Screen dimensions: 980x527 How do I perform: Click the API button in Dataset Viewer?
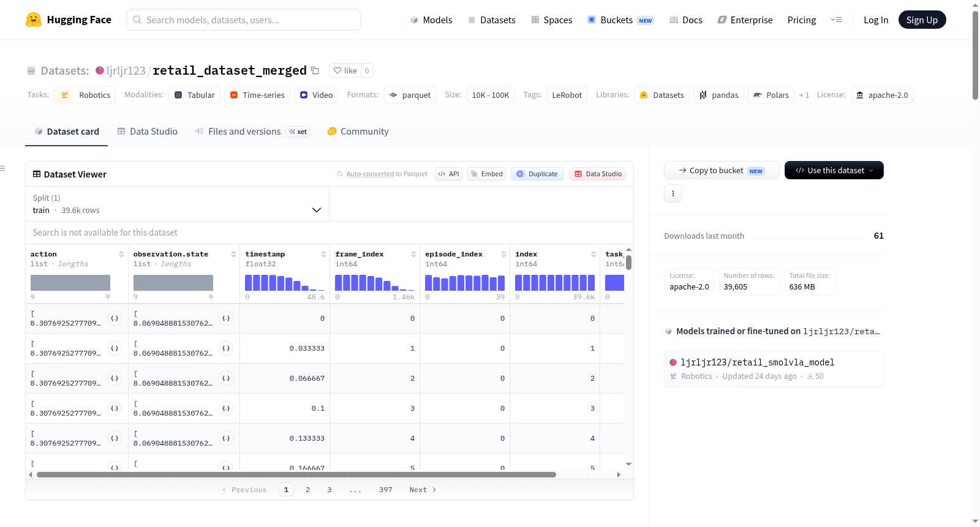coord(448,174)
